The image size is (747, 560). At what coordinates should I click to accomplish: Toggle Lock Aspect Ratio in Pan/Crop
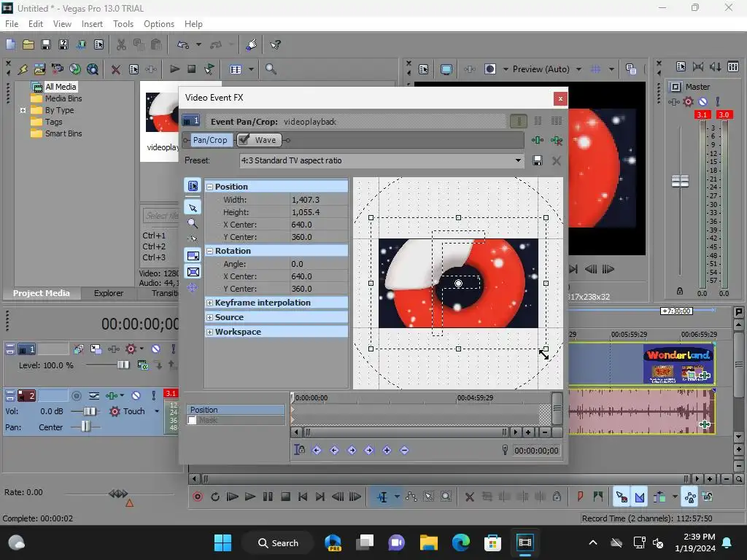point(193,256)
